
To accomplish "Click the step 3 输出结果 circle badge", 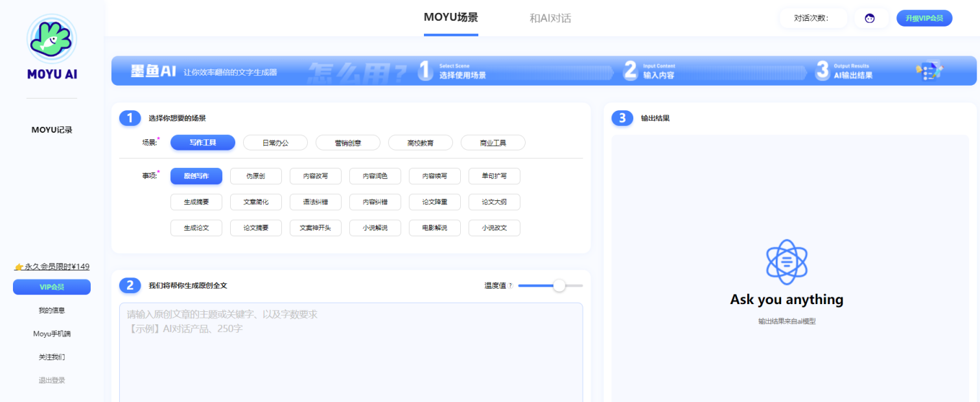I will [x=622, y=118].
